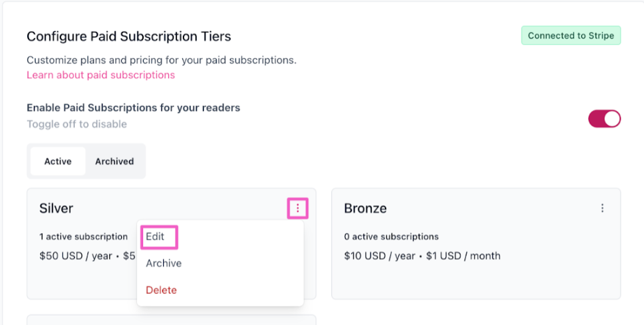Click Bronze's 0 active subscriptions text
Image resolution: width=644 pixels, height=325 pixels.
(x=391, y=236)
